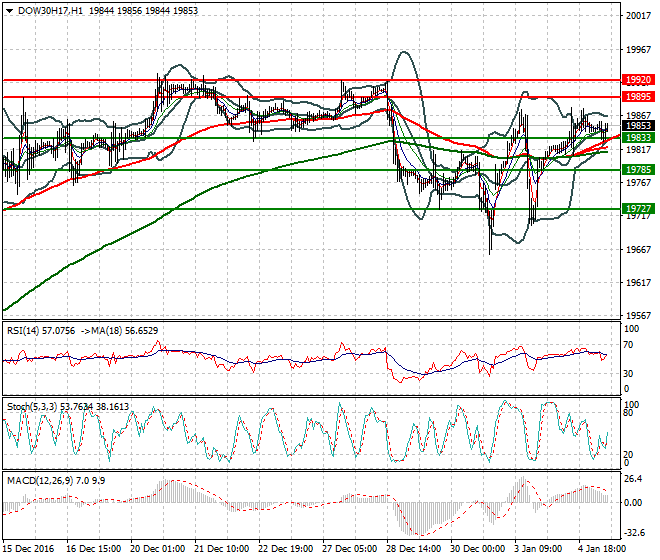Image resolution: width=660 pixels, height=560 pixels.
Task: Click the red 19895 resistance price label
Action: (638, 96)
